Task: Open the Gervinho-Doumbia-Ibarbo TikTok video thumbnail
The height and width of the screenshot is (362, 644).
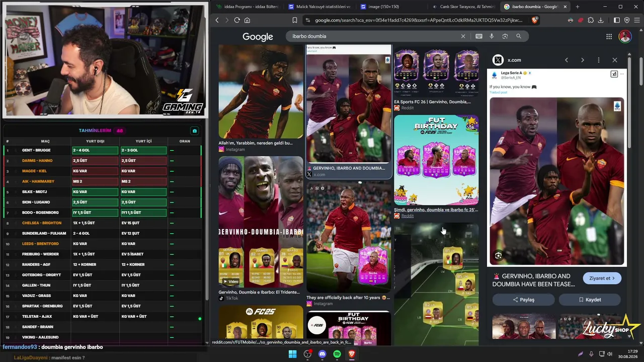Action: tap(261, 222)
